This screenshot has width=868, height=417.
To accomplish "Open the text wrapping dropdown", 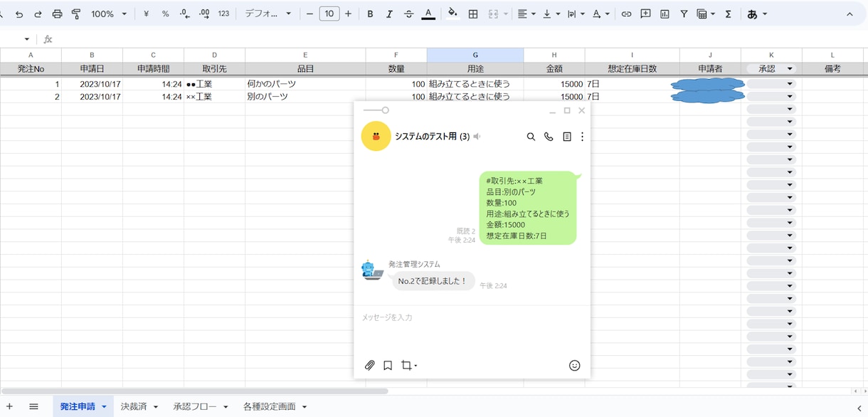I will [576, 14].
